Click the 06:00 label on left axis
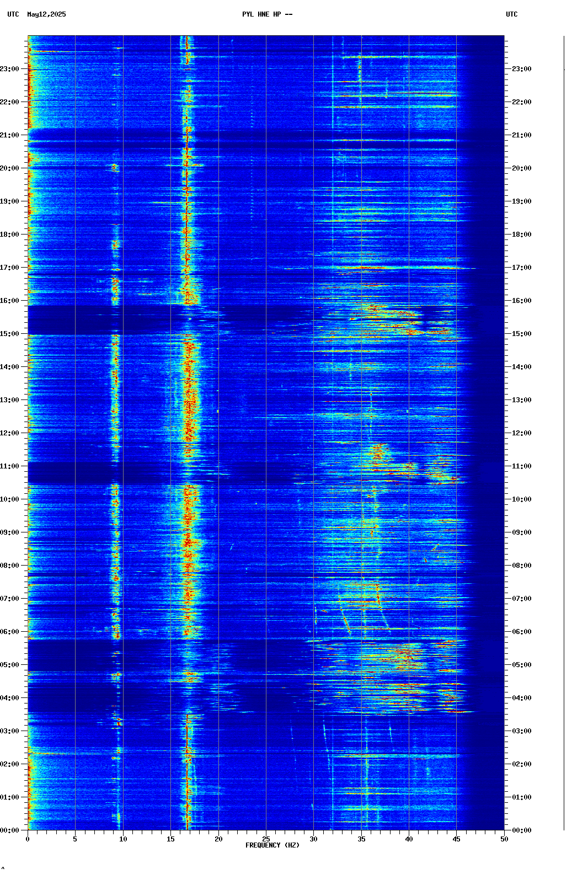The height and width of the screenshot is (874, 588). click(9, 632)
